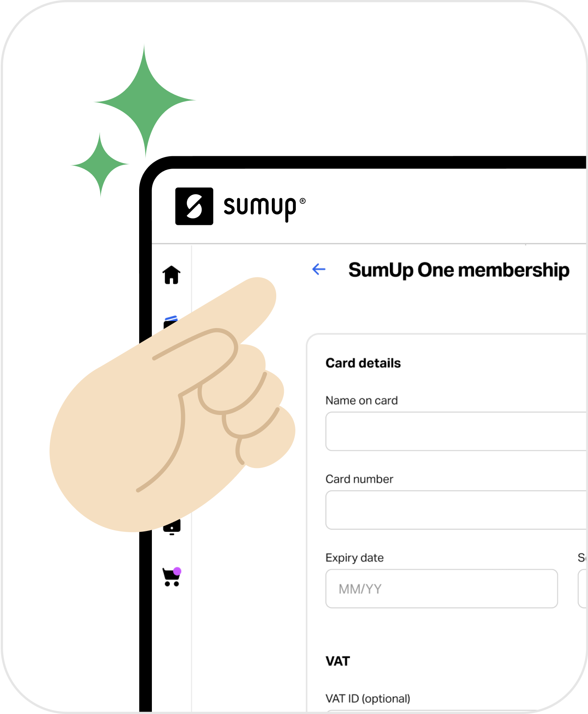Select the cut-off field right of expiry
588x714 pixels.
(583, 588)
